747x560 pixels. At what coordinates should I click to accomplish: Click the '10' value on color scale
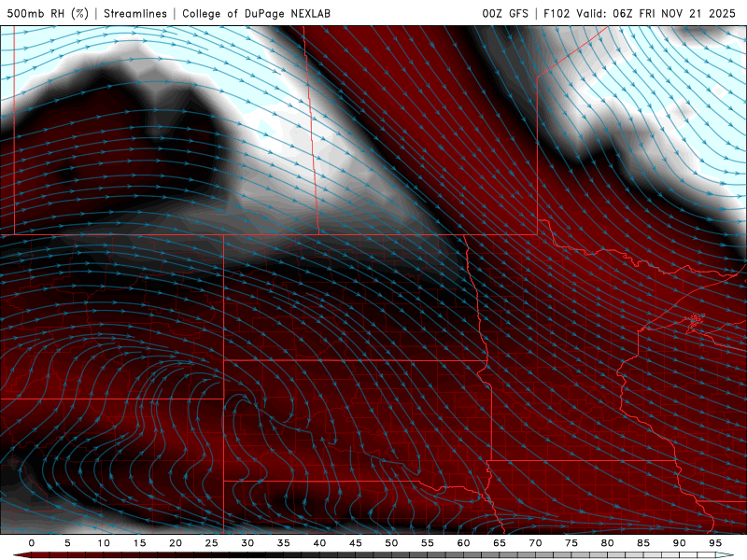tap(104, 543)
